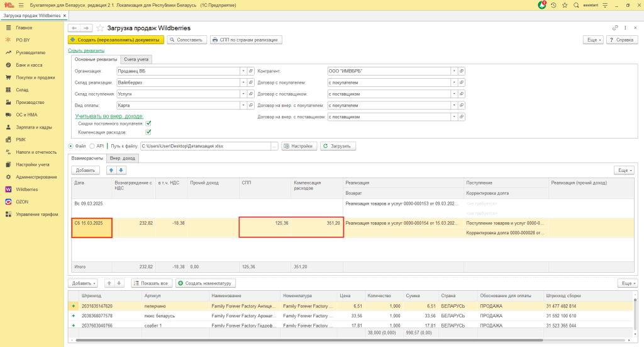Browse for file path ellipsis button
644x347 pixels.
coord(274,146)
